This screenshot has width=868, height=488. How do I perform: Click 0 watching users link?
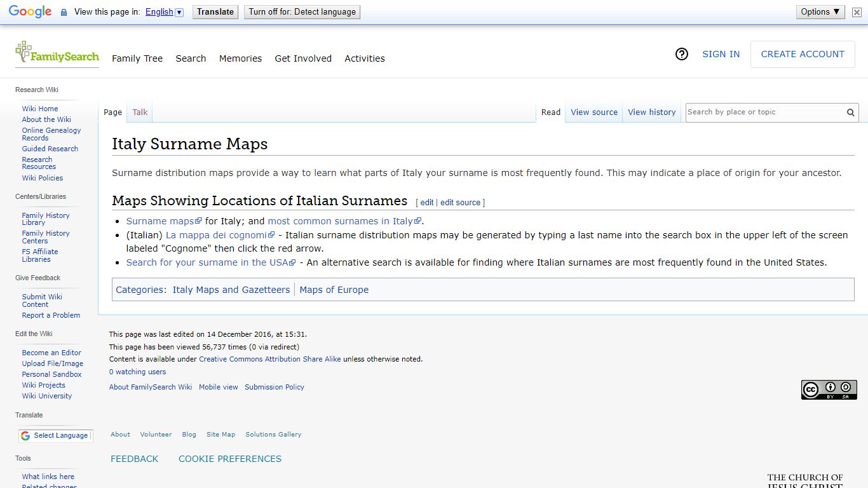[137, 372]
